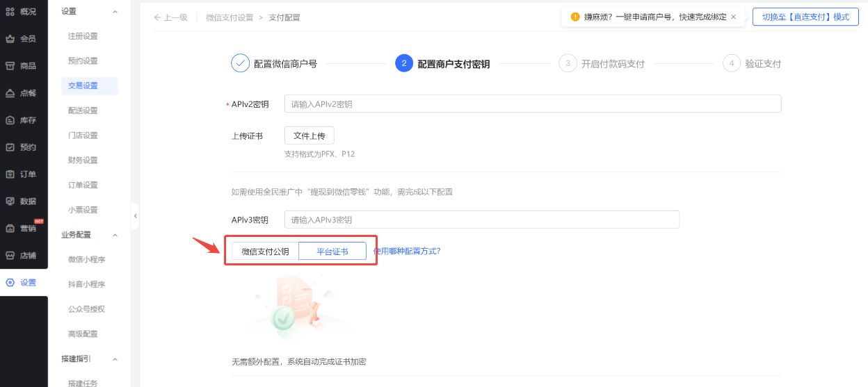The height and width of the screenshot is (387, 868).
Task: Click the orange warning icon in tip
Action: (574, 17)
